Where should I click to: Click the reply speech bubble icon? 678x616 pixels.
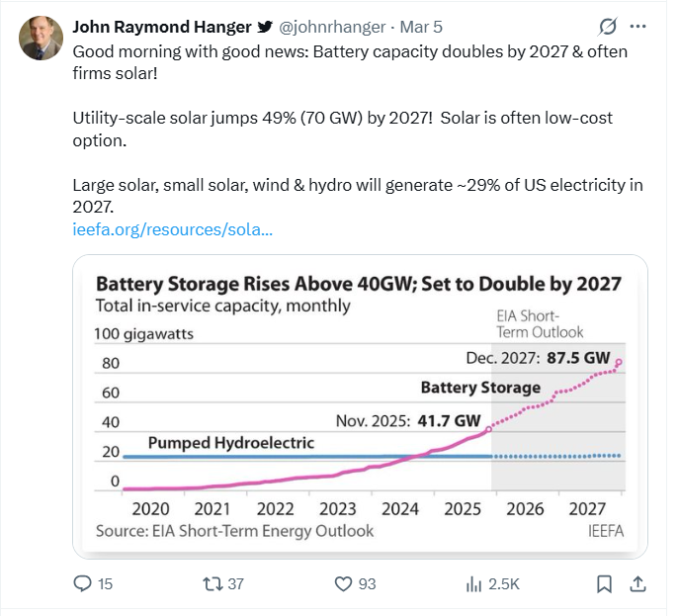click(x=83, y=583)
